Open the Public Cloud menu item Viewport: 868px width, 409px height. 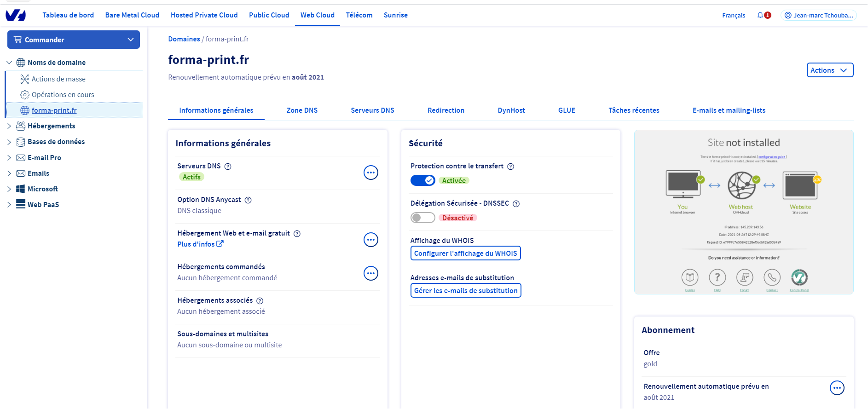coord(269,15)
